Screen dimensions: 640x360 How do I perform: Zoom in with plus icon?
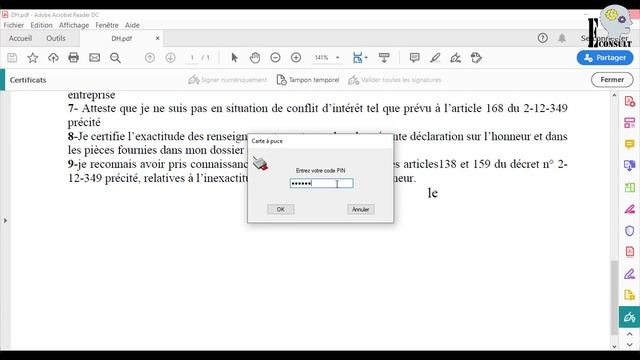coord(296,58)
